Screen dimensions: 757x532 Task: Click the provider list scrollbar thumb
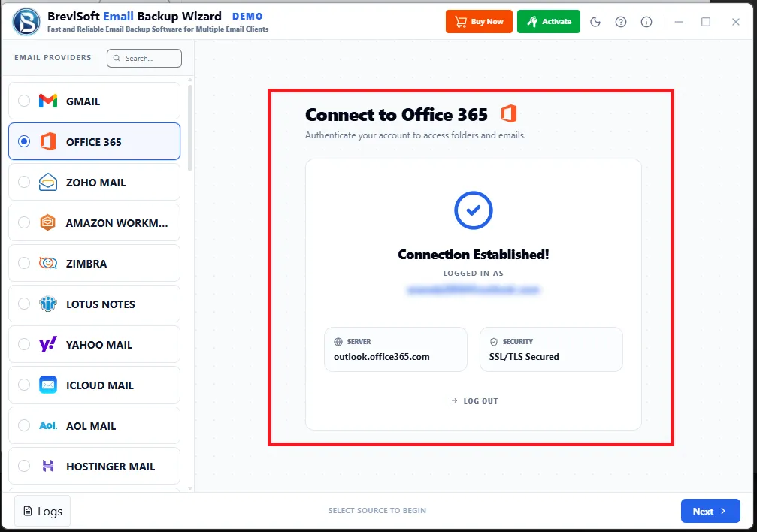pos(190,128)
